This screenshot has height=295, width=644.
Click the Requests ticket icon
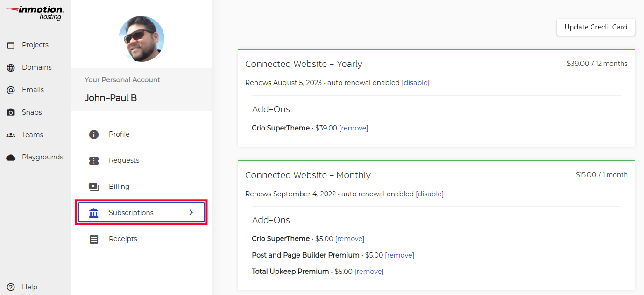coord(94,161)
